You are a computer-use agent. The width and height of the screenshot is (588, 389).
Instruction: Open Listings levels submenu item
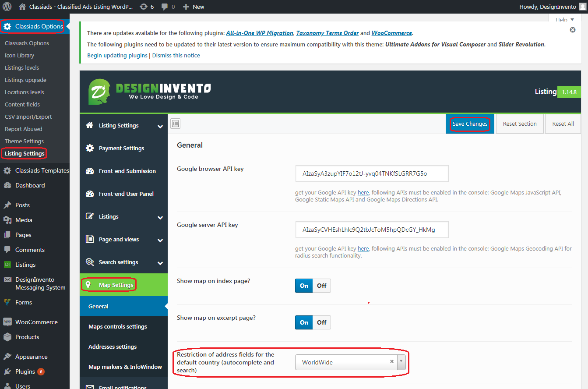[x=22, y=67]
